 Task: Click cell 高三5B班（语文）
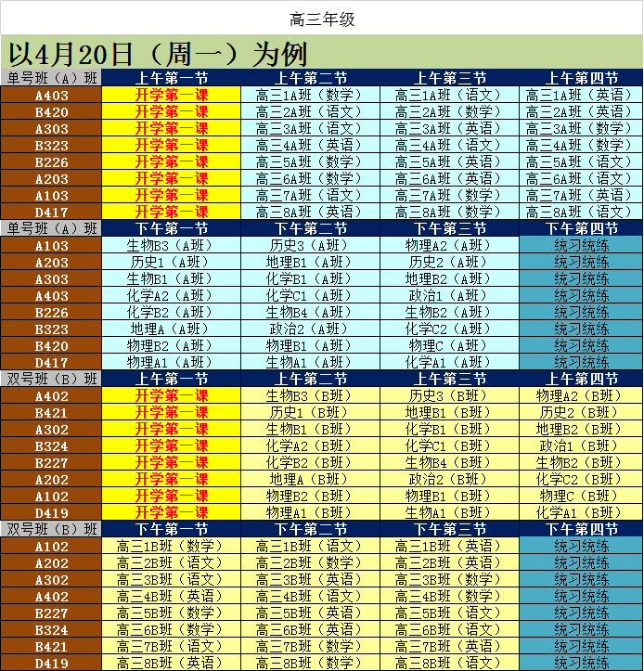450,613
